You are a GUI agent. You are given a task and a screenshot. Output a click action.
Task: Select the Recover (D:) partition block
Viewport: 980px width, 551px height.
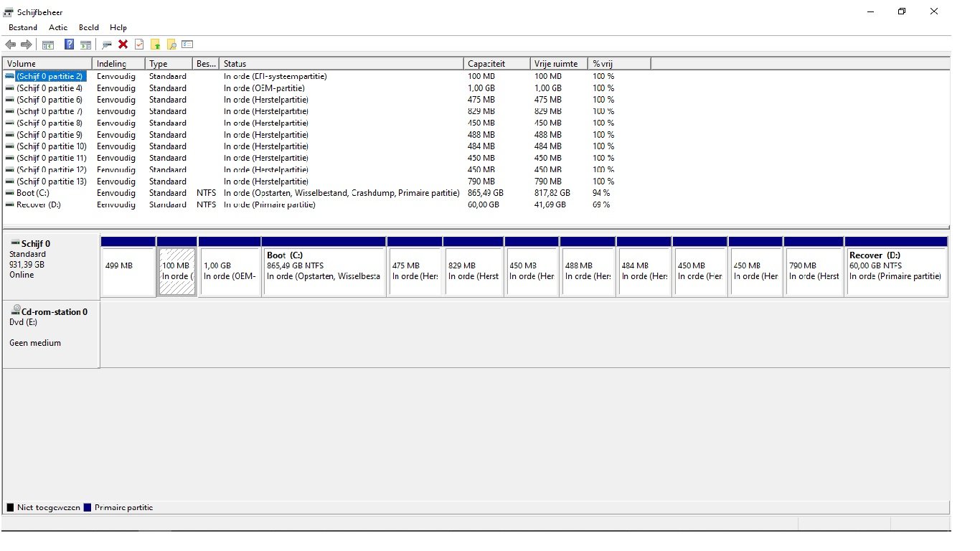pos(895,271)
